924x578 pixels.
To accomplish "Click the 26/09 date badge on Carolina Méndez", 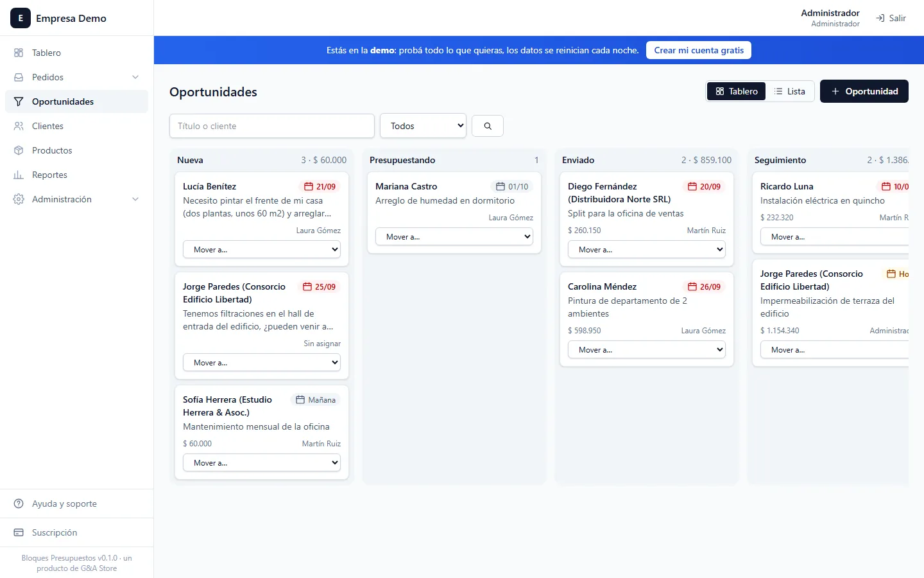I will [704, 286].
